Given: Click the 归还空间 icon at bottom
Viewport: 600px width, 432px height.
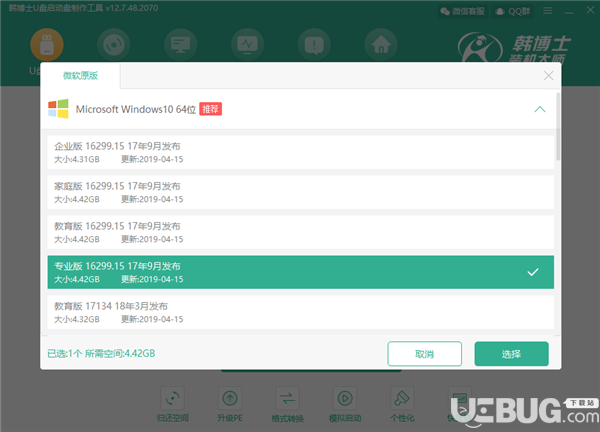Looking at the screenshot, I should point(173,398).
